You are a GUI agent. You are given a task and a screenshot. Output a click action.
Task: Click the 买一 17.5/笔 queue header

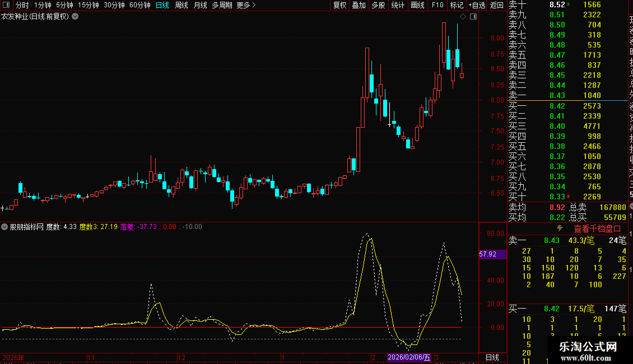coord(567,309)
